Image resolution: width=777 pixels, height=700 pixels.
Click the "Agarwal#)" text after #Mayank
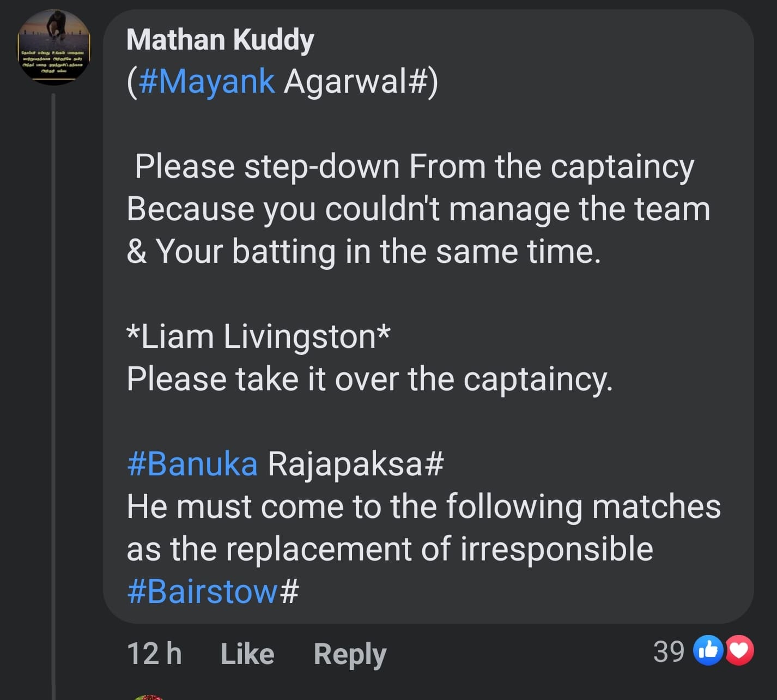click(361, 82)
